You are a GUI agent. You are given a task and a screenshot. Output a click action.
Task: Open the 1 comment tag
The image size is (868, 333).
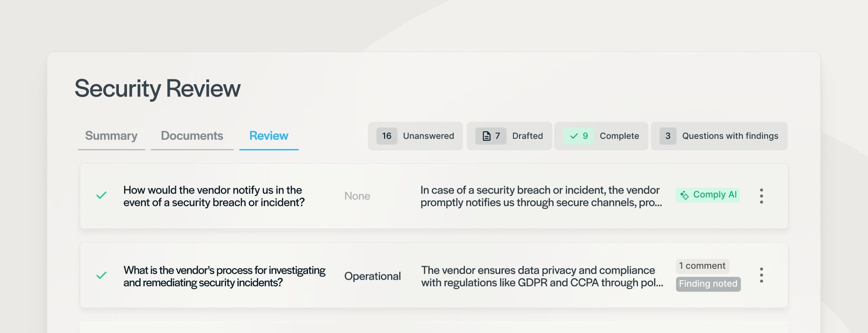click(702, 266)
